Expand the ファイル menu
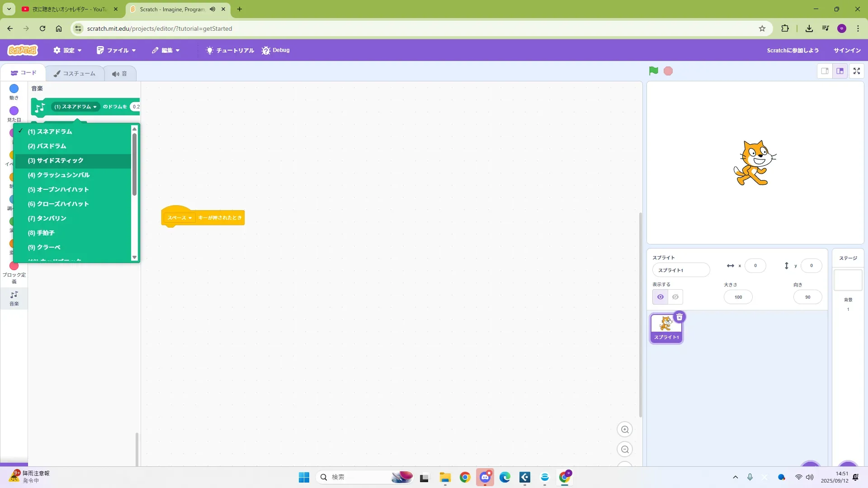868x488 pixels. pos(116,50)
